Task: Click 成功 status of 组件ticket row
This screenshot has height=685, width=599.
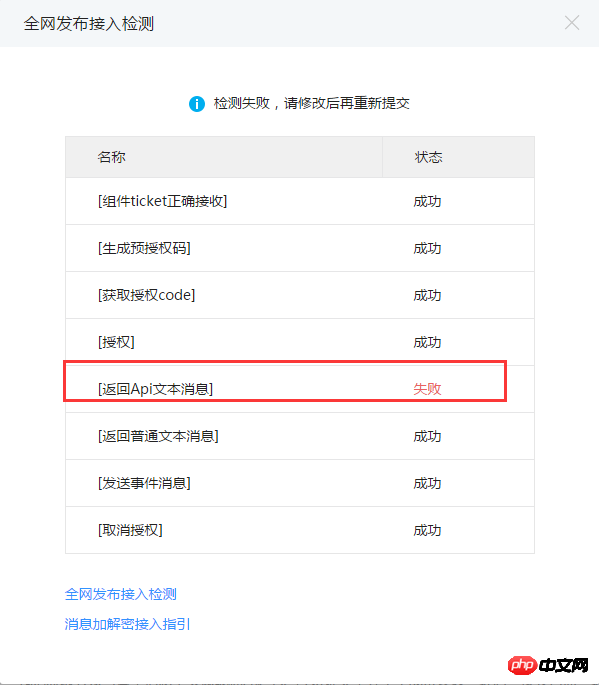Action: coord(427,201)
